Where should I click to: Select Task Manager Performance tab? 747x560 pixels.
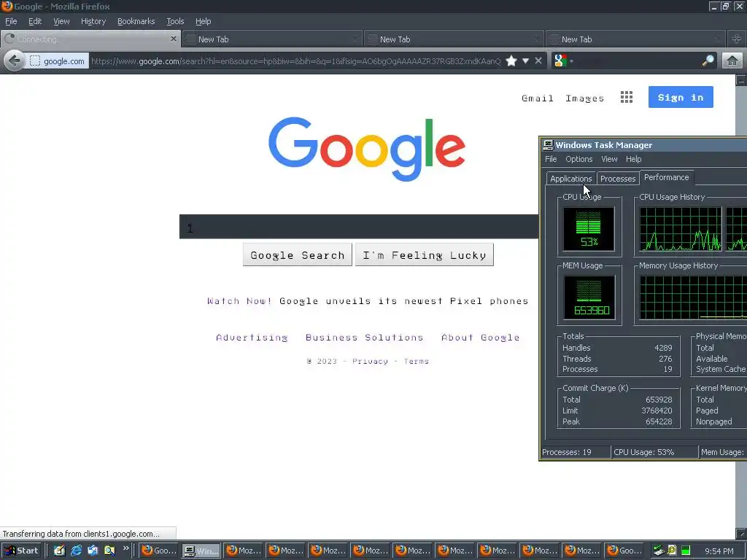point(667,177)
